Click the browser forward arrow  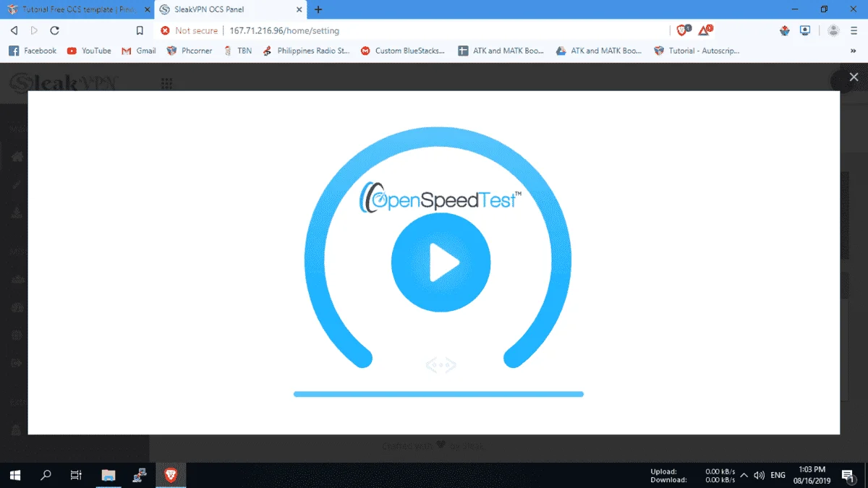pos(34,30)
